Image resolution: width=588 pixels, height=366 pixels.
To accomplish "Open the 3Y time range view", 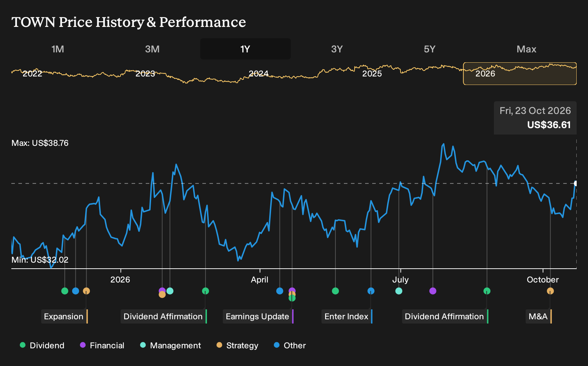I will [x=337, y=49].
